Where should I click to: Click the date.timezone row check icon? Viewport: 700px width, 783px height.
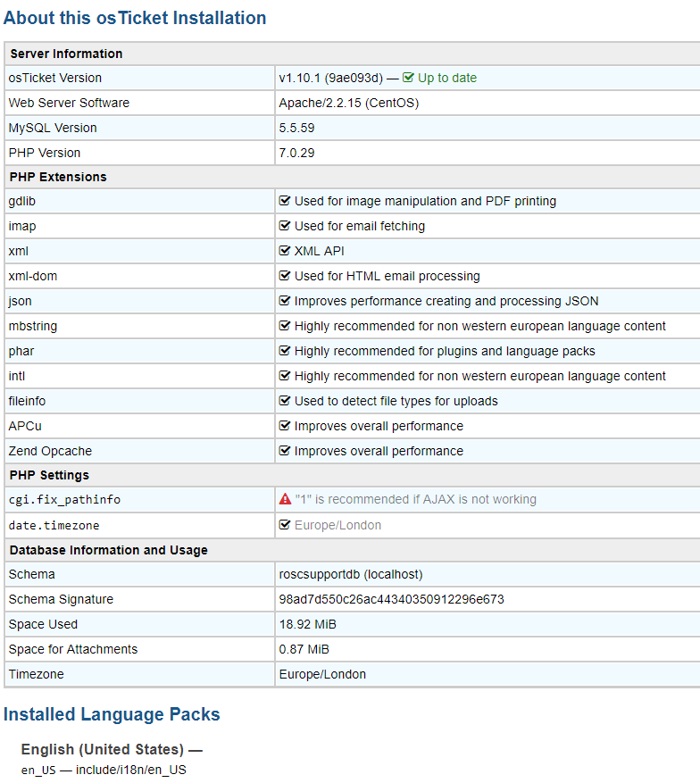(285, 525)
